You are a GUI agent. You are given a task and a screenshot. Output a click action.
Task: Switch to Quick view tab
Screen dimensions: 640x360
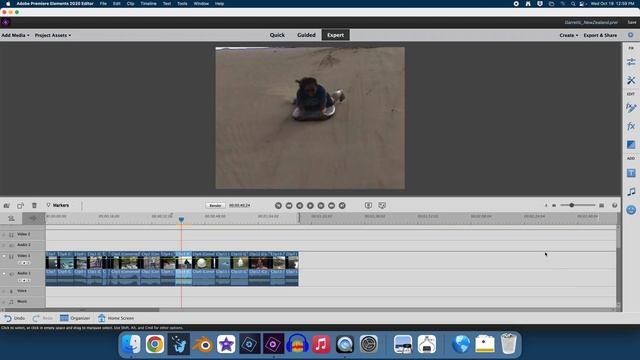coord(277,35)
